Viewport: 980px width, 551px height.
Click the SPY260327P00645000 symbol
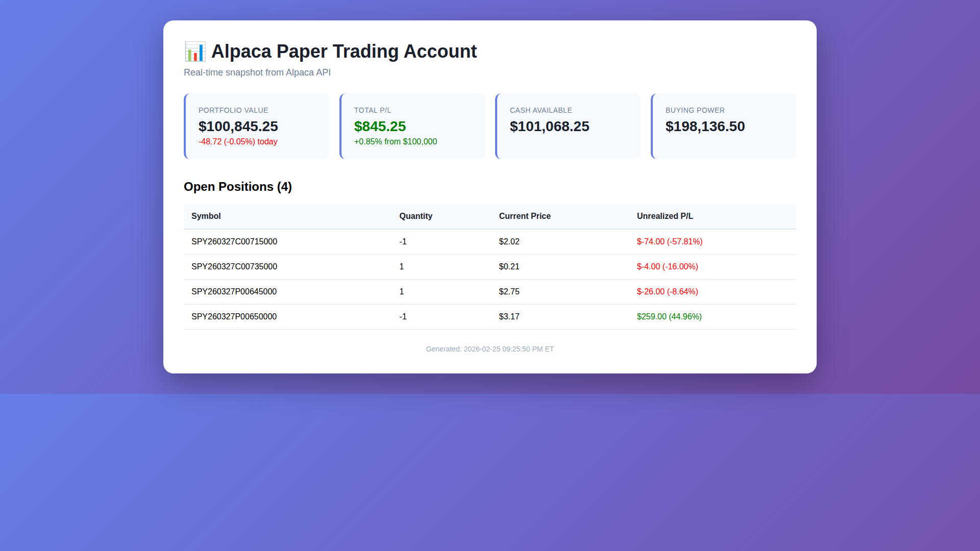coord(234,292)
